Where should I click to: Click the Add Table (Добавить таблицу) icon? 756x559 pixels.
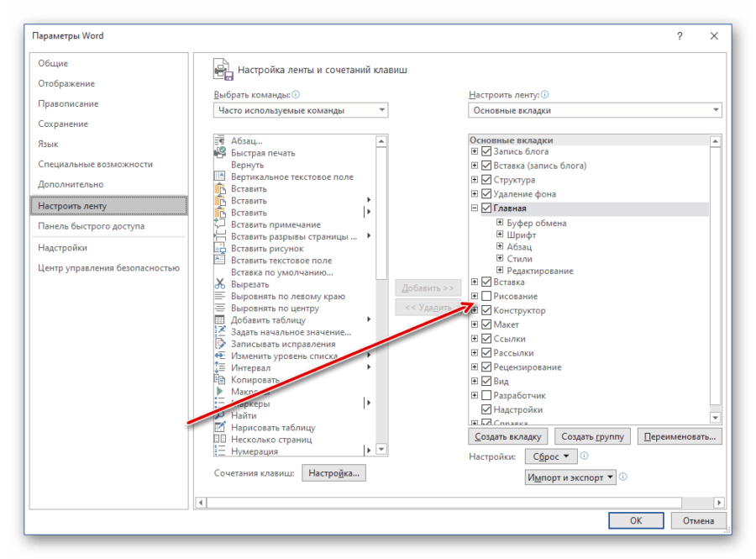pos(220,320)
